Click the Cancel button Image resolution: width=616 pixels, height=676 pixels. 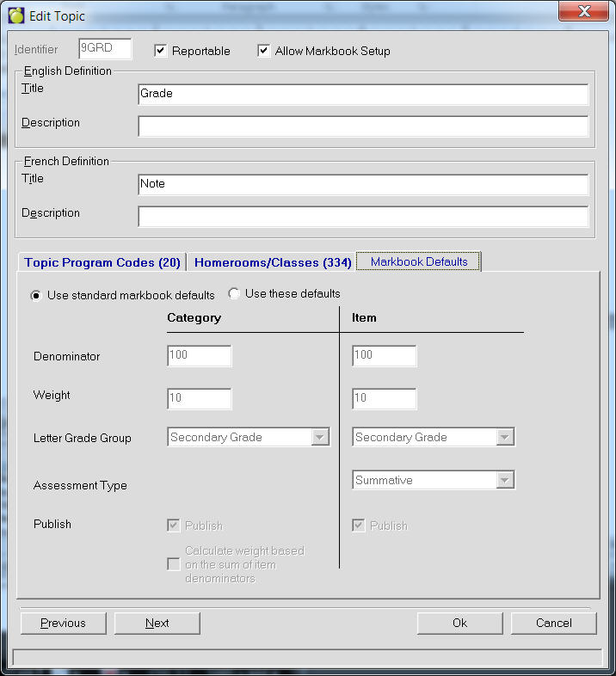553,623
